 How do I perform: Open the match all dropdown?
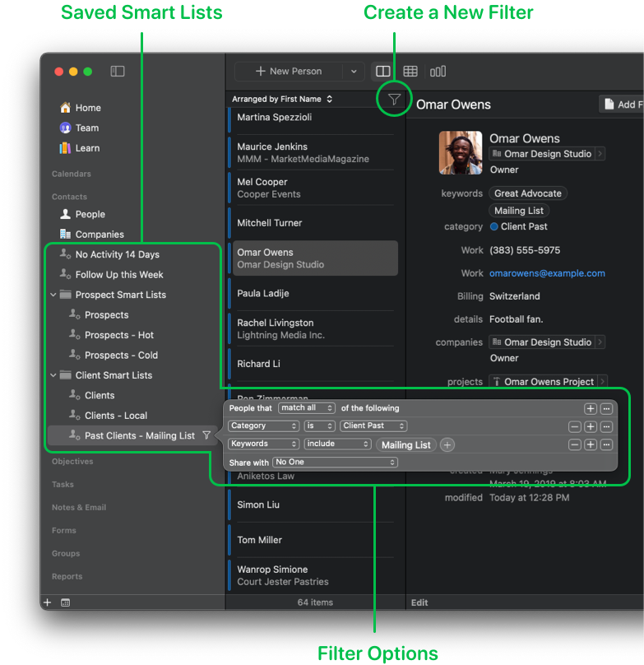pyautogui.click(x=307, y=408)
